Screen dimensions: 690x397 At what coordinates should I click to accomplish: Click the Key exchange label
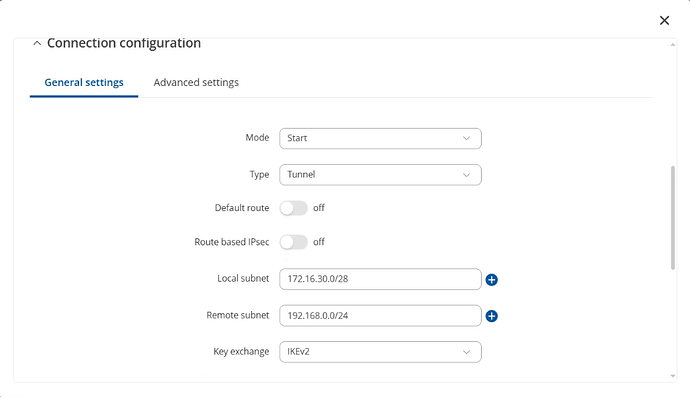[x=241, y=351]
